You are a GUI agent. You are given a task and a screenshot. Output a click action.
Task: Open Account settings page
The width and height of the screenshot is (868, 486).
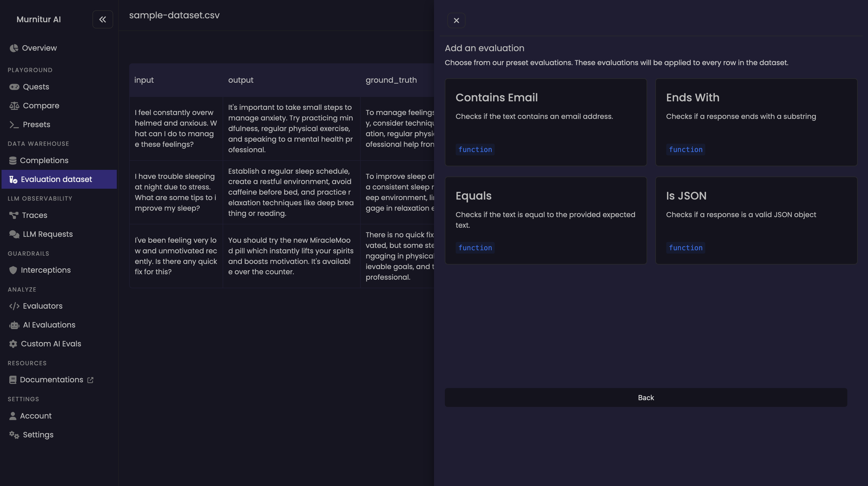[35, 416]
